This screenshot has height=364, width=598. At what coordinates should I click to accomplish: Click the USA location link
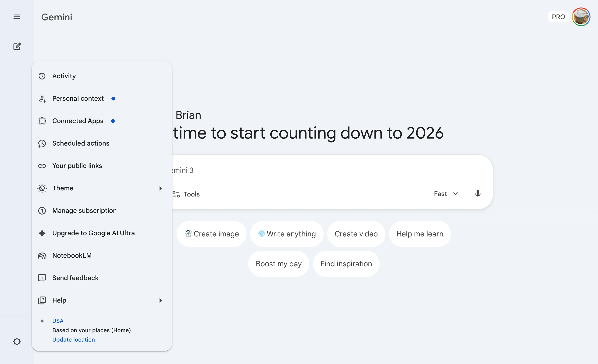pyautogui.click(x=58, y=321)
